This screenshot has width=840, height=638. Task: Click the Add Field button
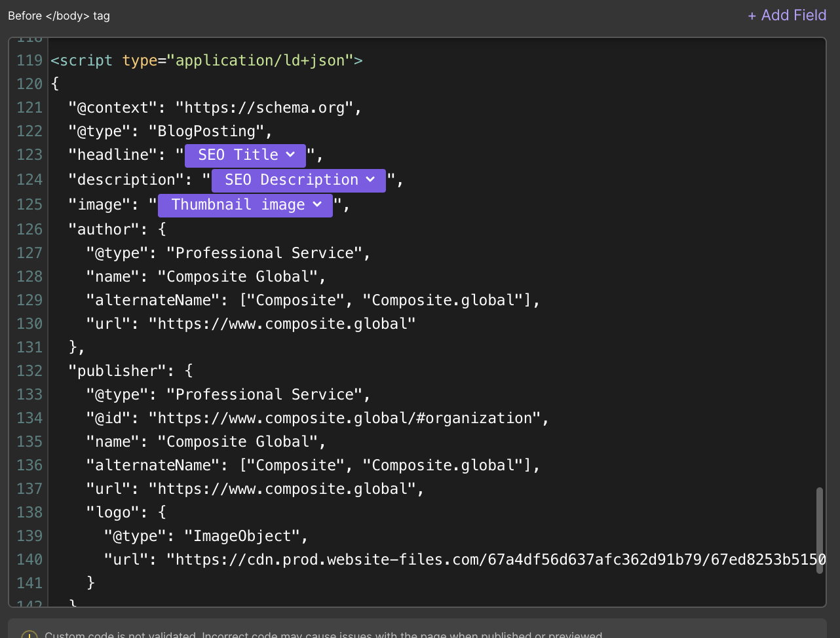point(787,15)
